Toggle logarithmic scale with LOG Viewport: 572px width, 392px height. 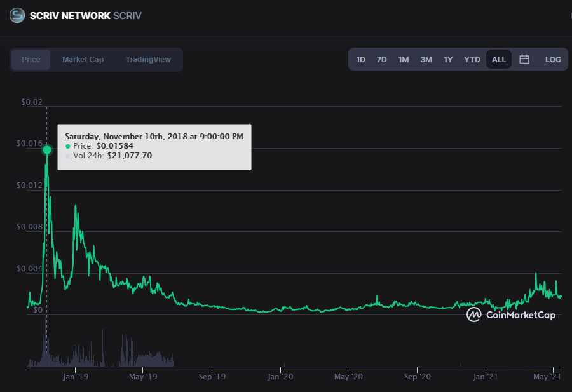pyautogui.click(x=552, y=59)
